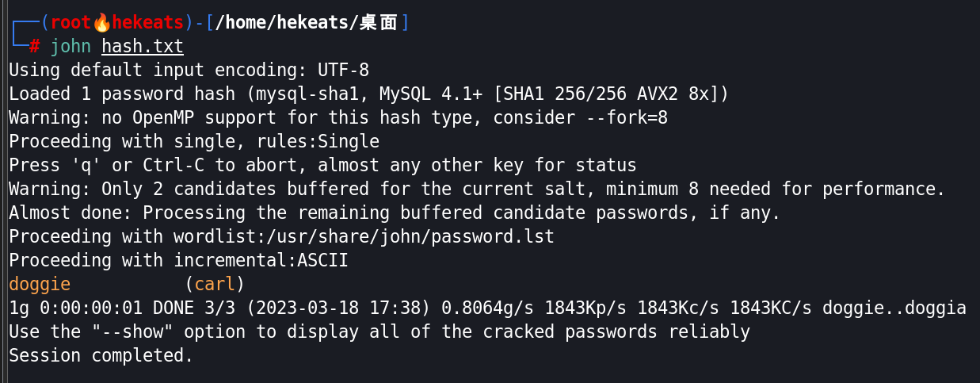Click the username carl in parentheses
980x383 pixels.
[x=215, y=284]
